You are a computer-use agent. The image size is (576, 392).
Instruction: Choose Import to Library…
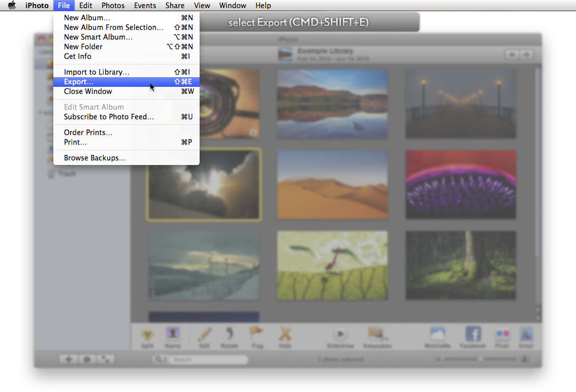click(x=126, y=72)
